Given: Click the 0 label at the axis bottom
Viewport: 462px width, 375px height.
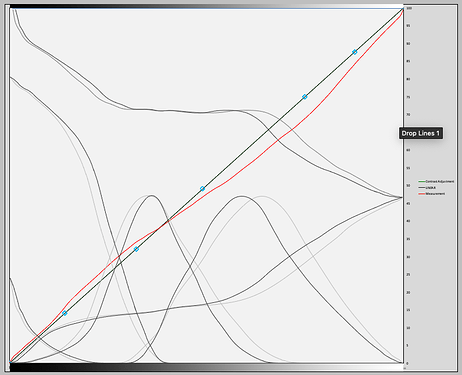Looking at the screenshot, I should 407,363.
